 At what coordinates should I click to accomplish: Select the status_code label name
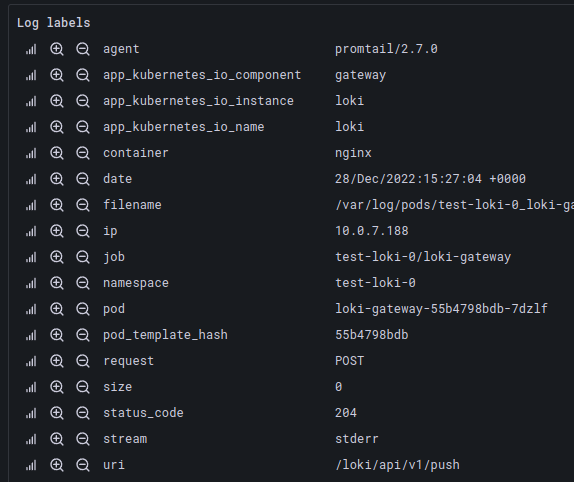tap(143, 413)
